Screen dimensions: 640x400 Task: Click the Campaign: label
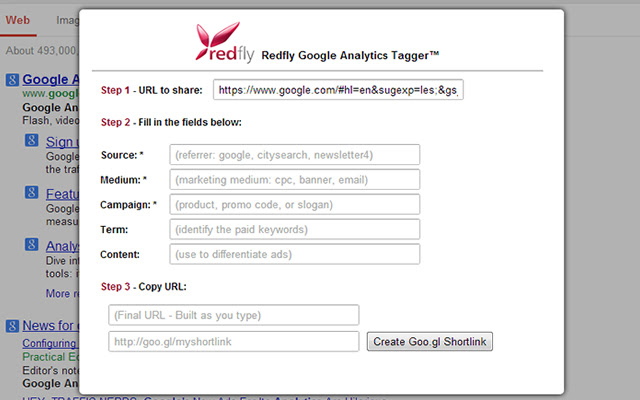128,205
